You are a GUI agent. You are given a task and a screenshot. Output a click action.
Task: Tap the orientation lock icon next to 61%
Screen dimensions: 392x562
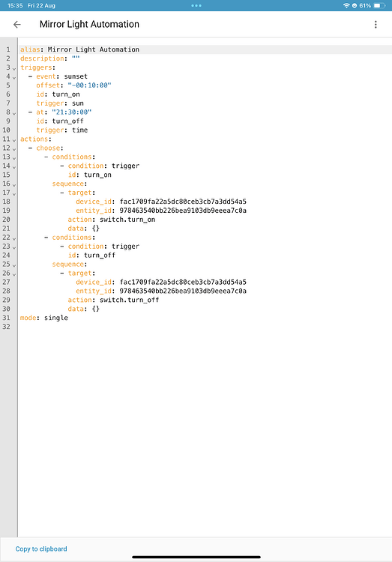pos(355,5)
